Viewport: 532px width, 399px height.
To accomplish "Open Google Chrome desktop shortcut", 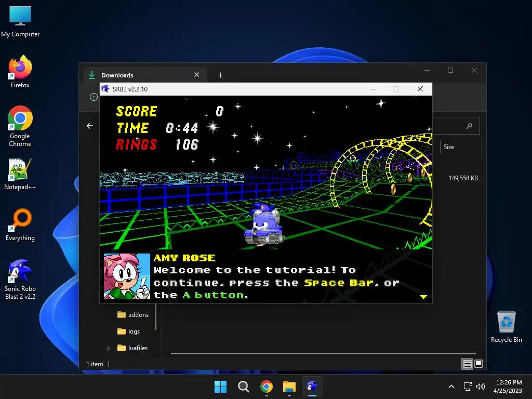I will point(20,126).
